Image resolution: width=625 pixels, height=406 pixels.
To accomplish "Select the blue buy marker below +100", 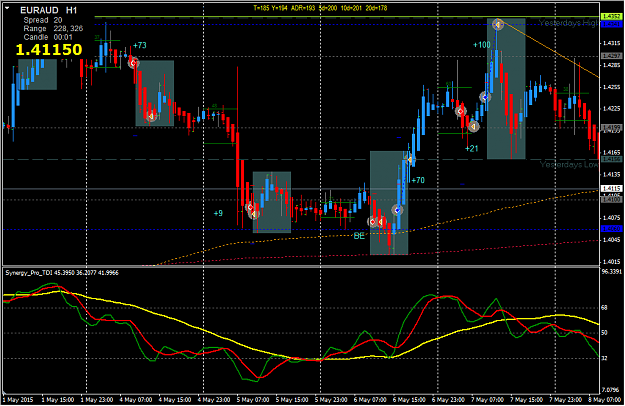I will 485,97.
